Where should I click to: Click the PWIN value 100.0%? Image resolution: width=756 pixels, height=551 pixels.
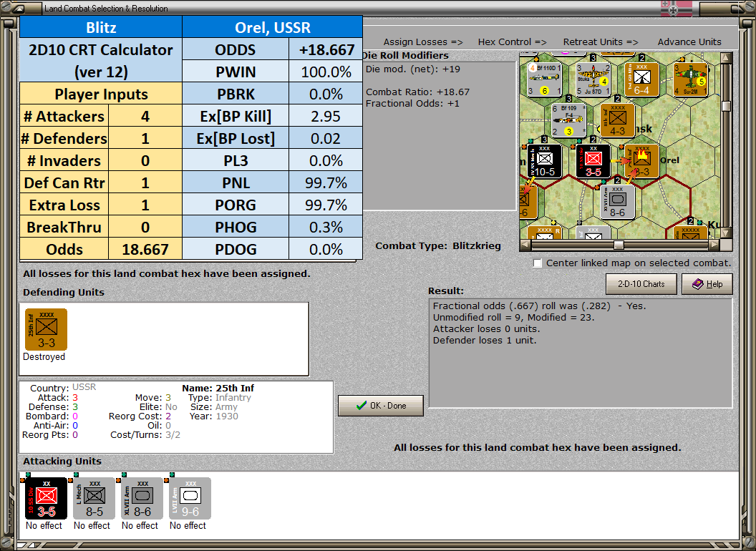pos(326,72)
